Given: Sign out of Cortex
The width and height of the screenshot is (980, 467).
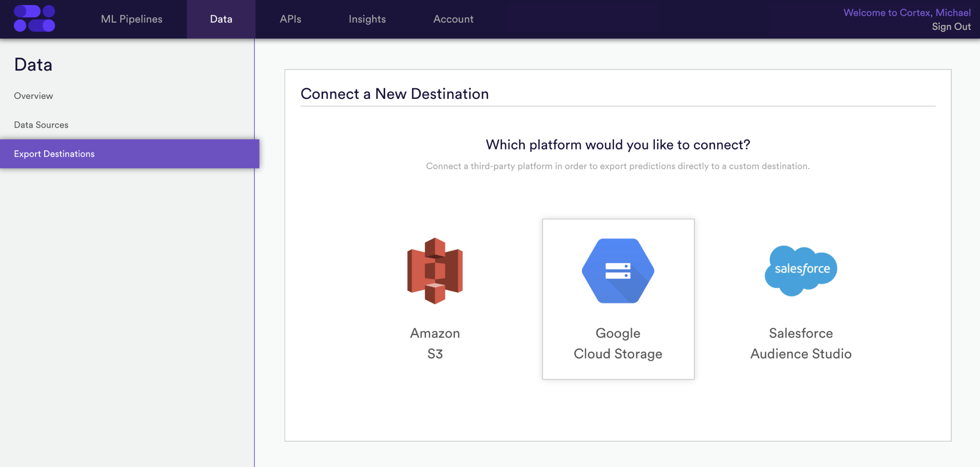Looking at the screenshot, I should point(951,27).
